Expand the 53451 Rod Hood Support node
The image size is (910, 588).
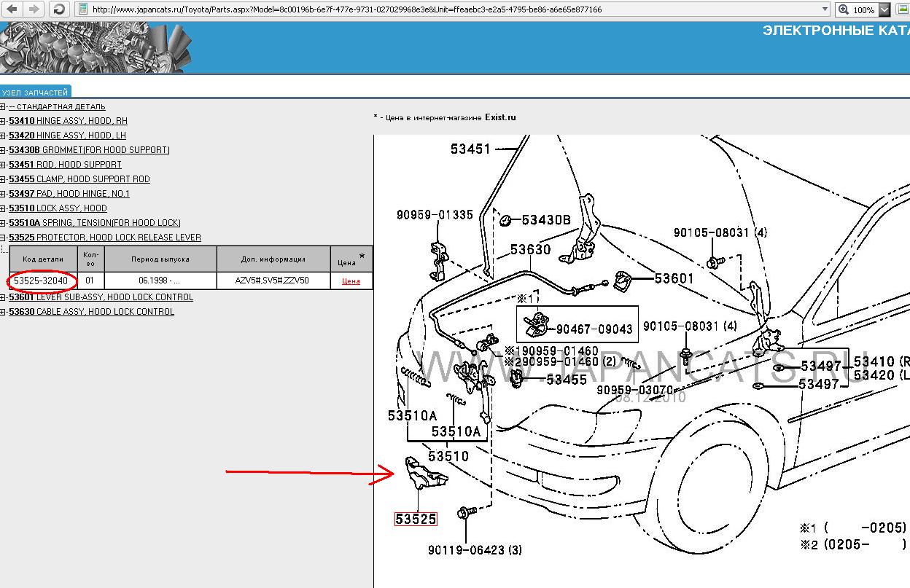(4, 165)
